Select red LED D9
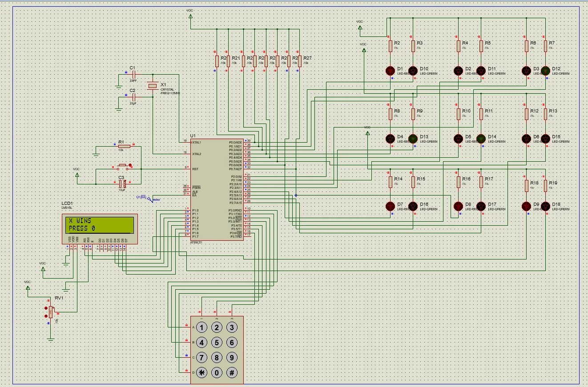The height and width of the screenshot is (387, 588). pyautogui.click(x=527, y=206)
